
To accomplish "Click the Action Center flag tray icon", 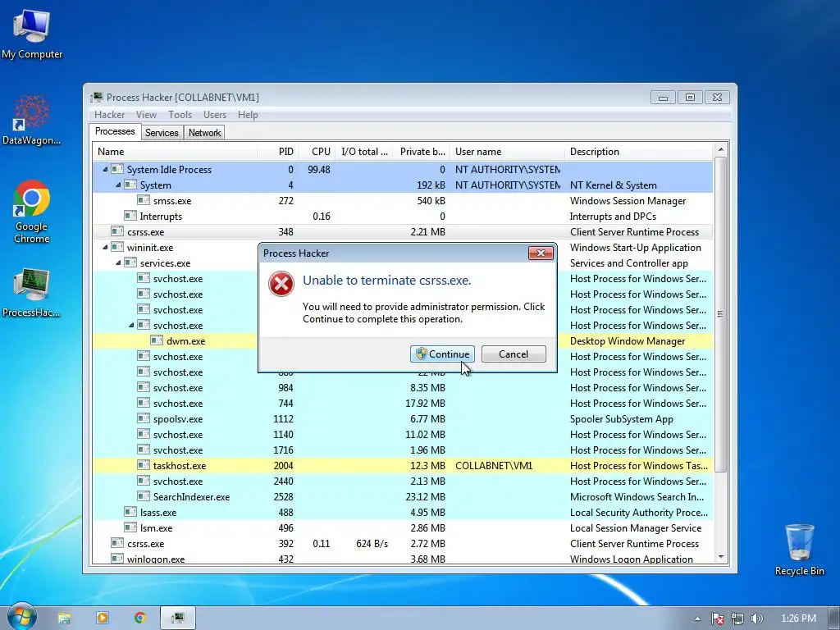I will pyautogui.click(x=717, y=619).
